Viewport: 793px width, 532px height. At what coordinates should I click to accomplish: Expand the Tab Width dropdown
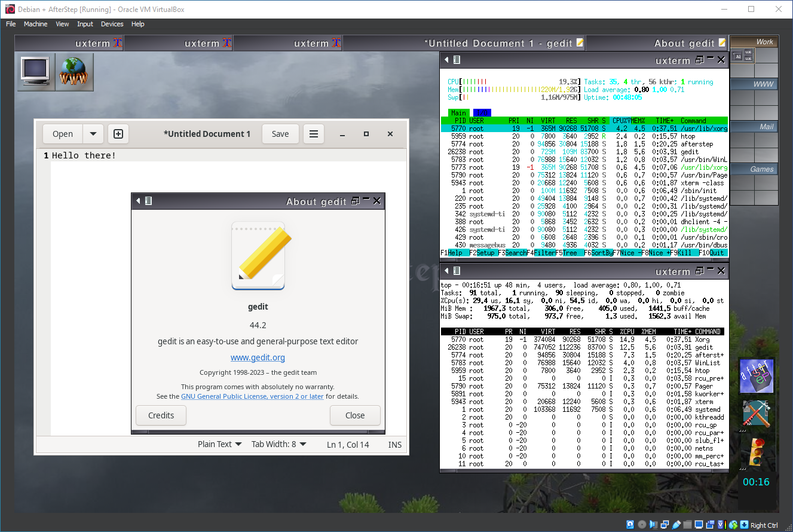[278, 445]
